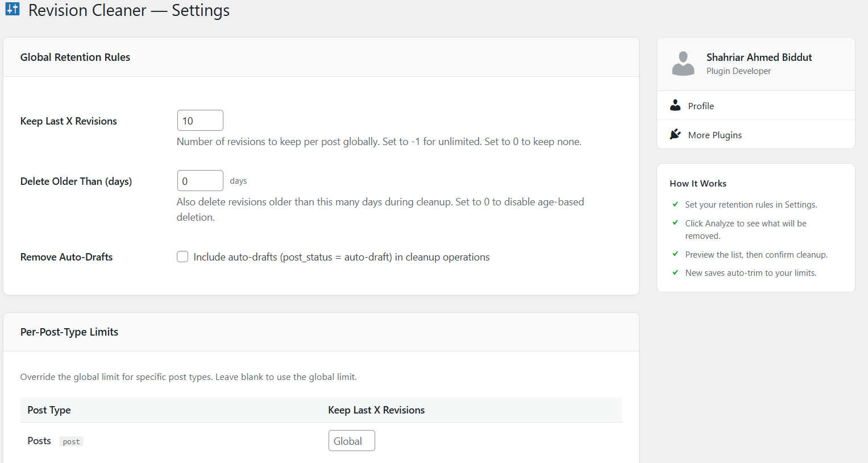Open the More Plugins link
Image resolution: width=868 pixels, height=463 pixels.
(715, 135)
